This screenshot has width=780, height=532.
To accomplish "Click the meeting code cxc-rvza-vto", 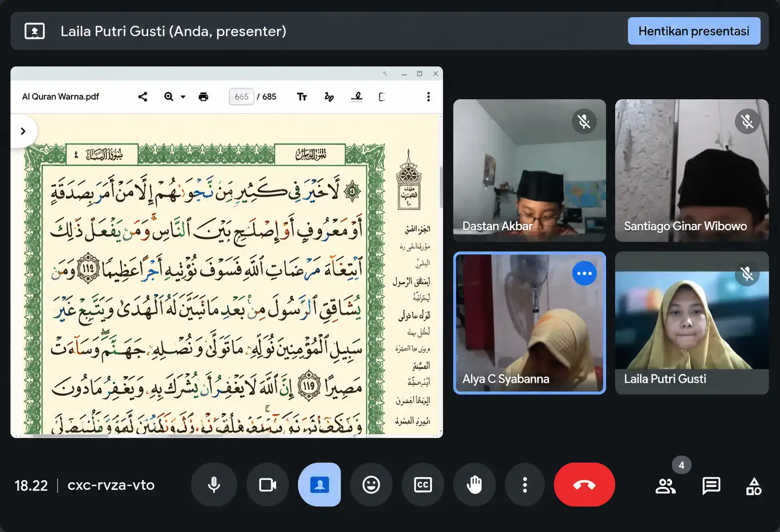I will [x=111, y=485].
